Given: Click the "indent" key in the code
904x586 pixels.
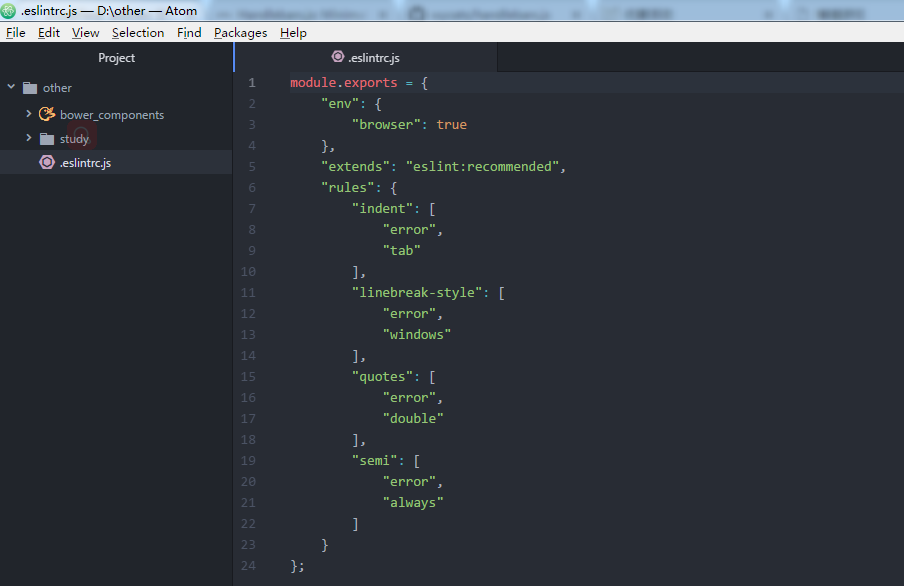Looking at the screenshot, I should [382, 209].
